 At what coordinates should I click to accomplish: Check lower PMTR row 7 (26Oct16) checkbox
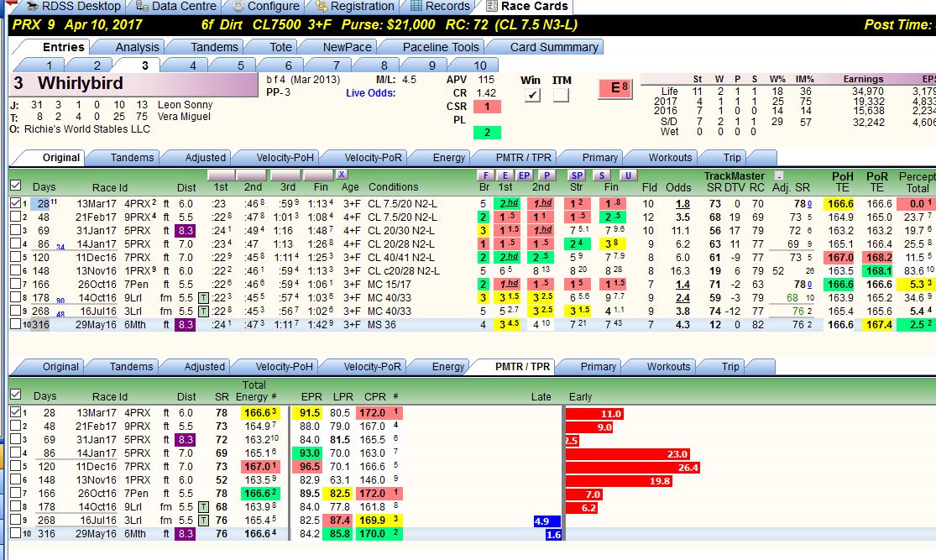tap(15, 493)
